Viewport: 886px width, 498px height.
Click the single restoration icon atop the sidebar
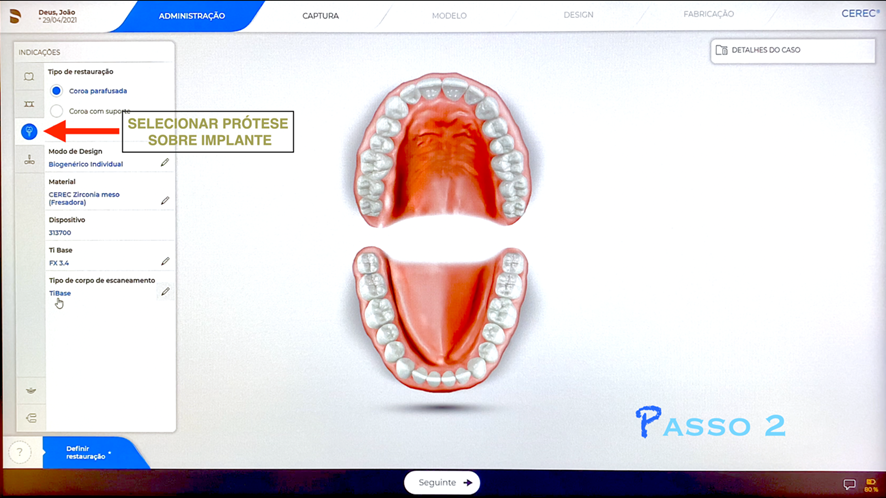[x=29, y=76]
